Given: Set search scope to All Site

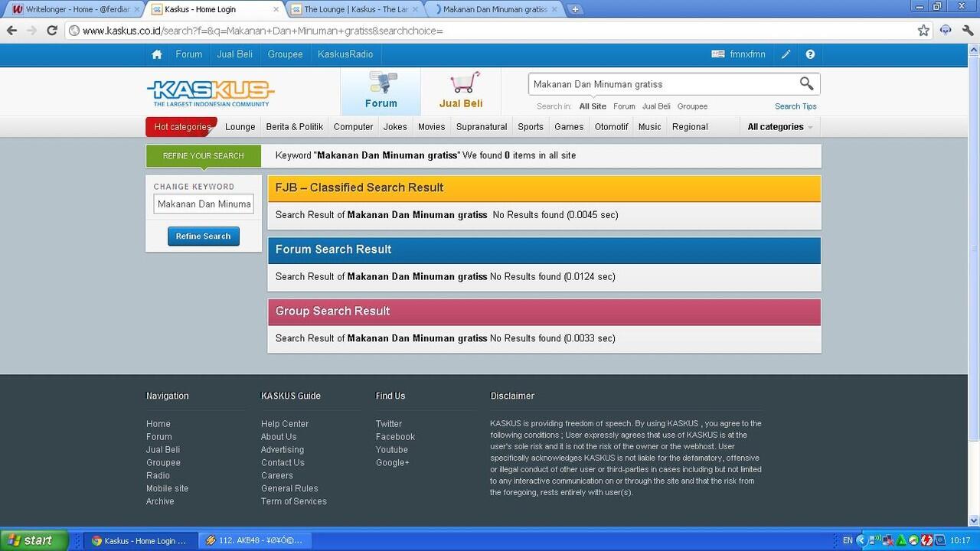Looking at the screenshot, I should (x=593, y=106).
